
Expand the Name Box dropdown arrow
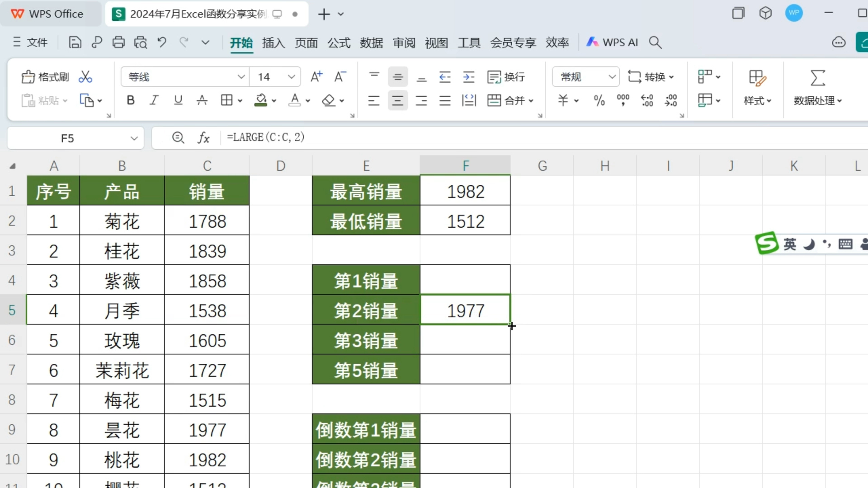[x=134, y=138]
